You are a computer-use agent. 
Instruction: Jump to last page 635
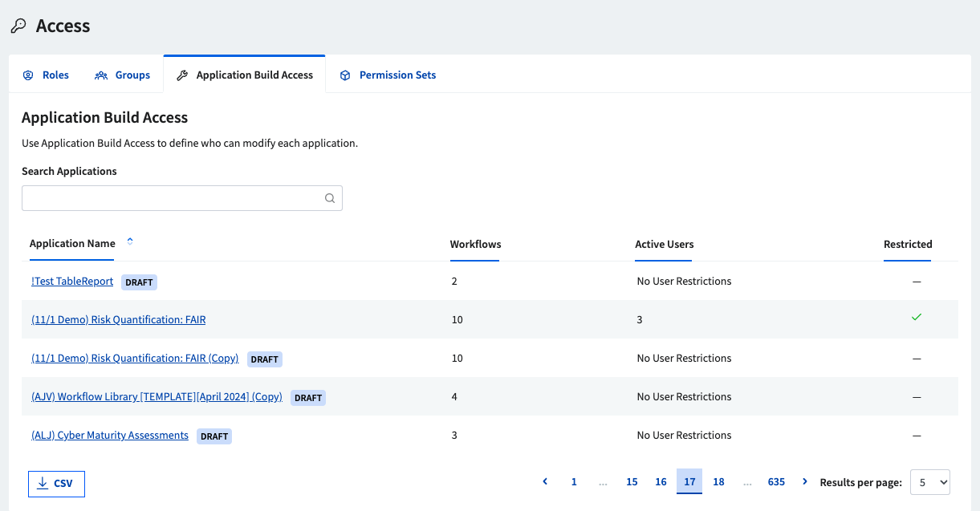[x=775, y=481]
